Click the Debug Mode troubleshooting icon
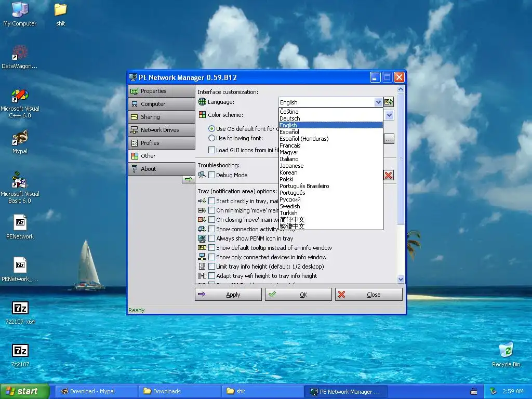Image resolution: width=532 pixels, height=399 pixels. click(202, 175)
